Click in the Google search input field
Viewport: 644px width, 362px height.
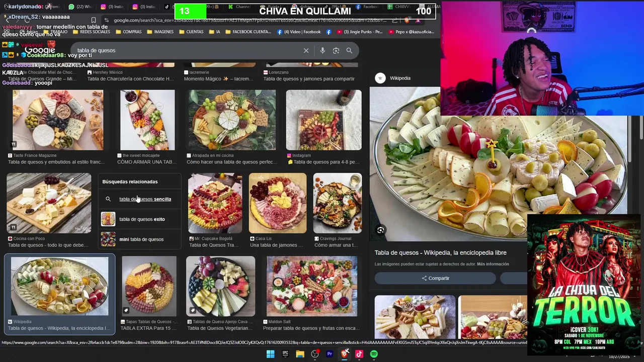point(186,50)
